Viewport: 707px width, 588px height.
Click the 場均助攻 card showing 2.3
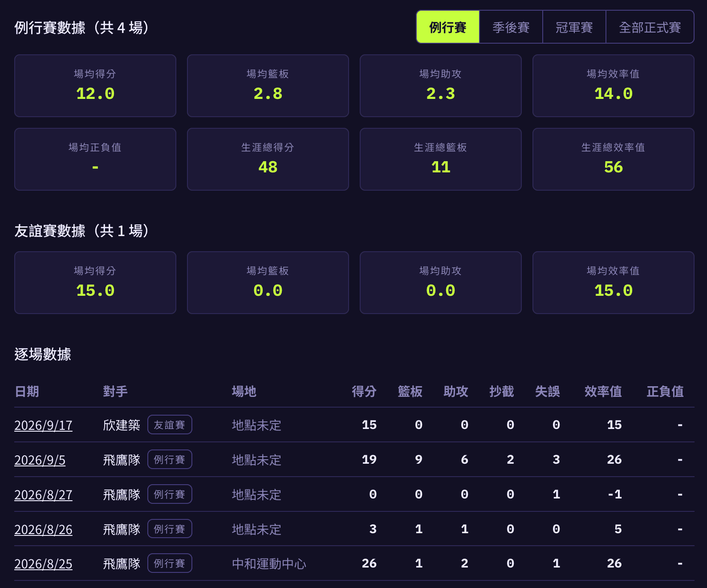(x=441, y=86)
